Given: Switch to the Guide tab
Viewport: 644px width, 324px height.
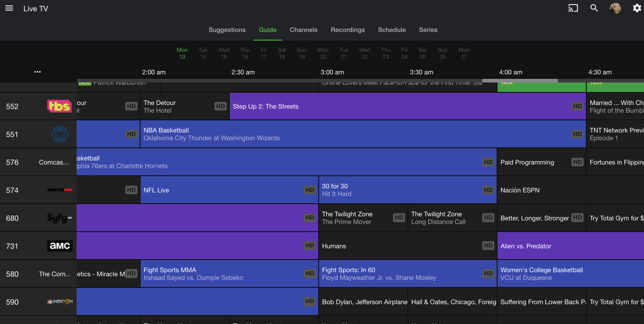Looking at the screenshot, I should pos(268,30).
